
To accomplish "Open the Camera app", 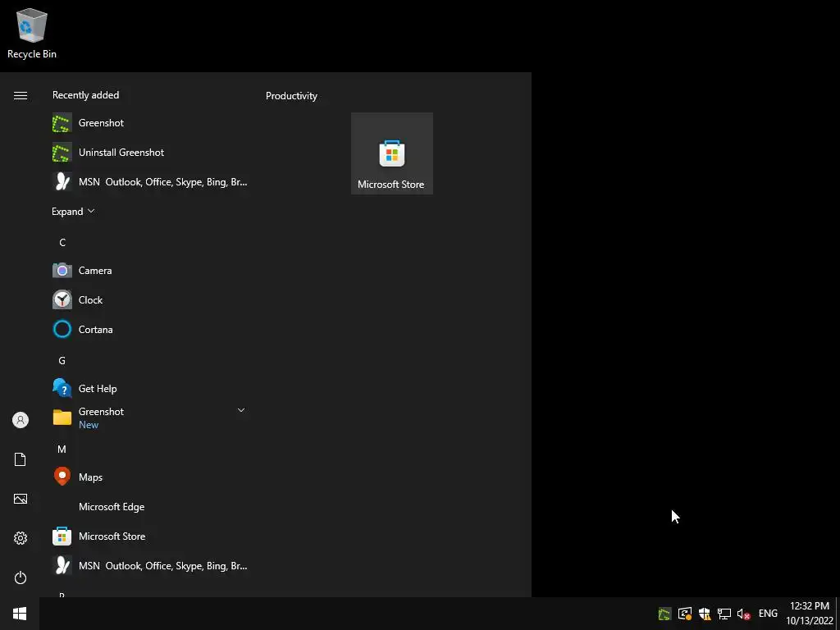I will tap(150, 271).
